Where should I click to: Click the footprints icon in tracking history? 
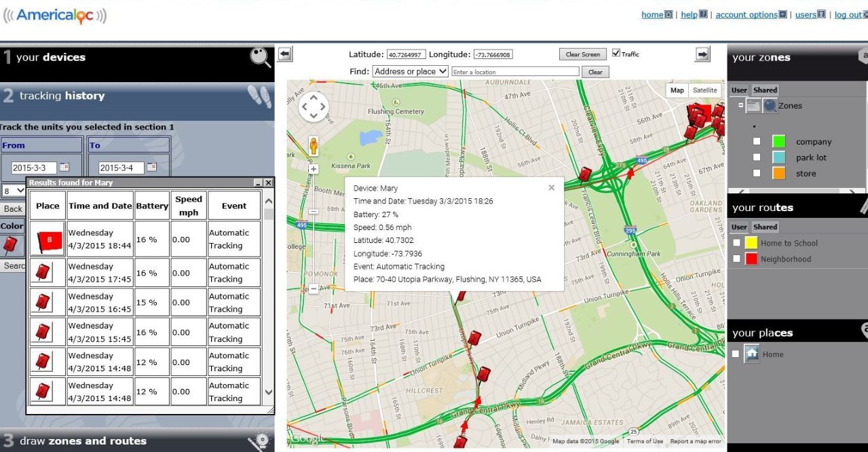click(260, 96)
